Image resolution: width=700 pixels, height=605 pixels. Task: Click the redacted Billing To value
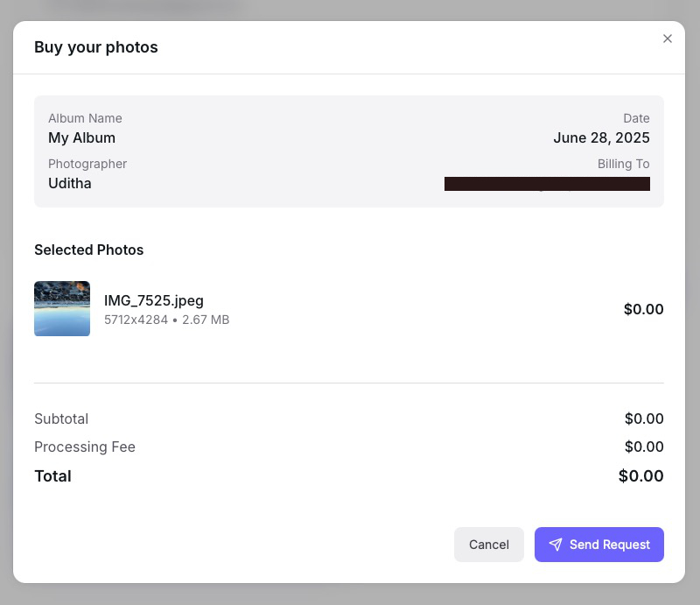tap(547, 183)
